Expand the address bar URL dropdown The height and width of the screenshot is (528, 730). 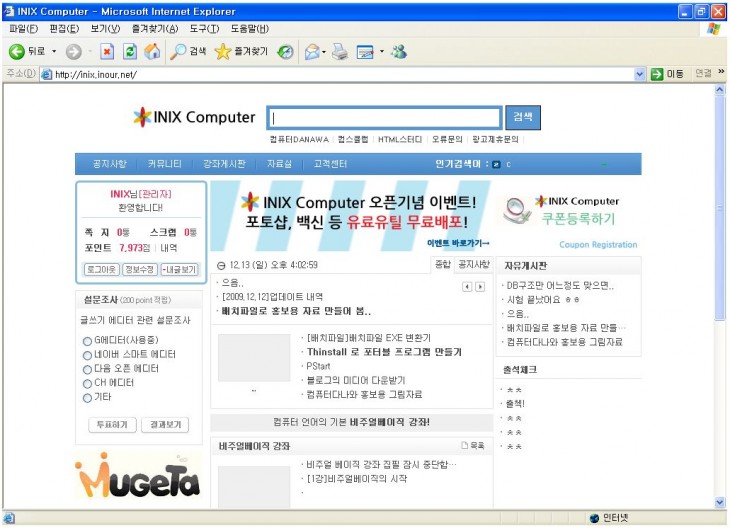click(640, 74)
